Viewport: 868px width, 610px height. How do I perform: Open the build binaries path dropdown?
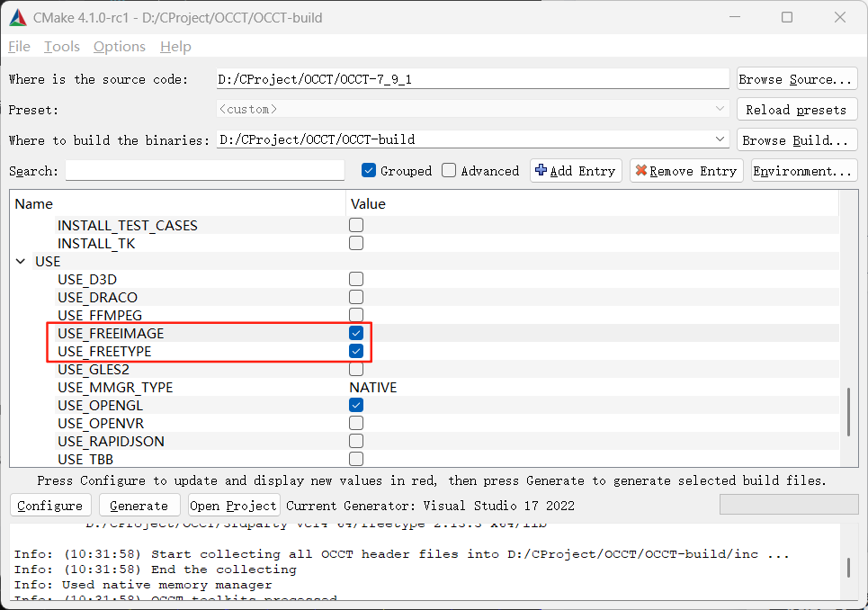coord(720,139)
